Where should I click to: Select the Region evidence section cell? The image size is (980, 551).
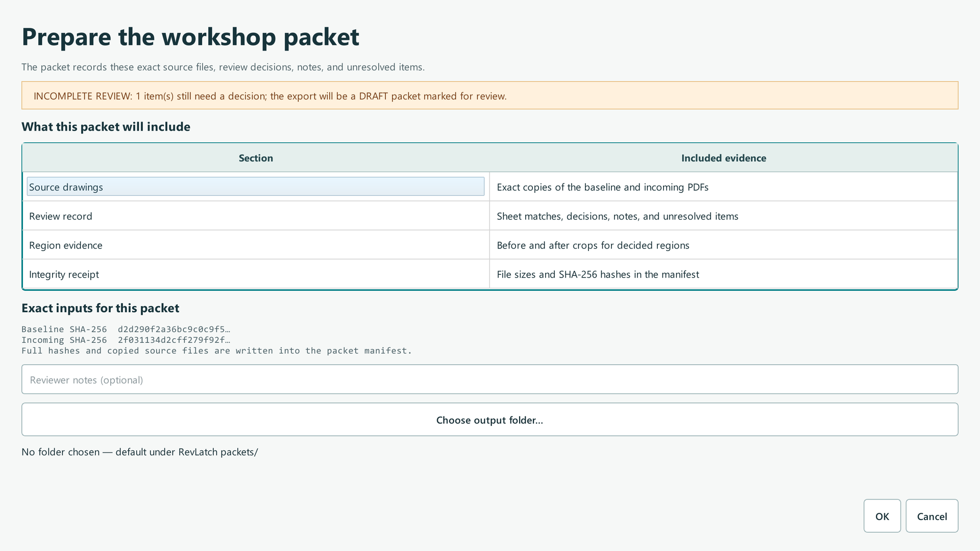[256, 245]
